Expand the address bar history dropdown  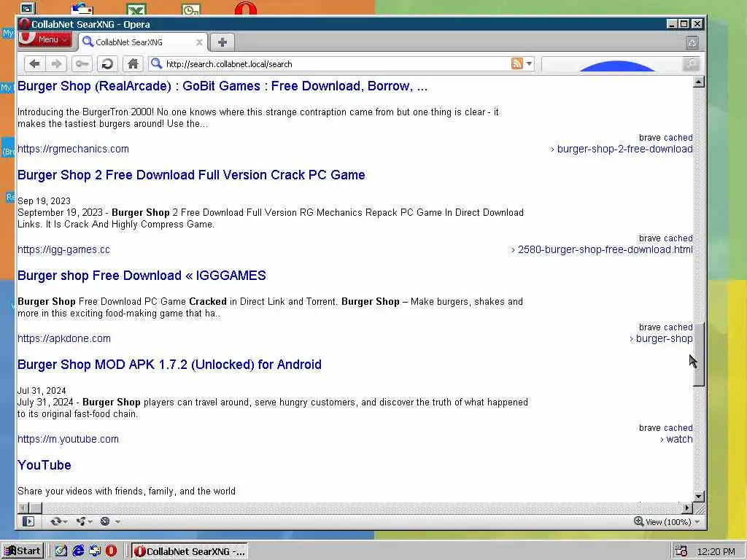(x=529, y=63)
